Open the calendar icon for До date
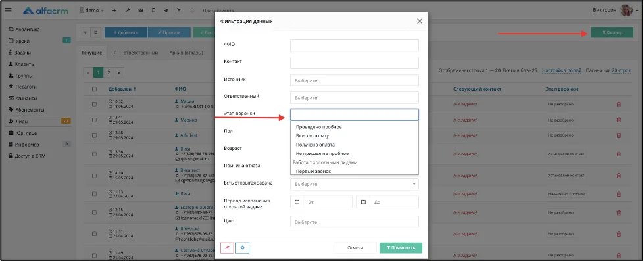 363,202
